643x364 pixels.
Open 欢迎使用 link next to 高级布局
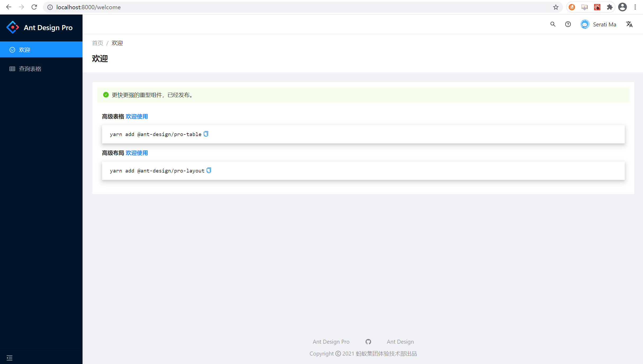(x=137, y=153)
